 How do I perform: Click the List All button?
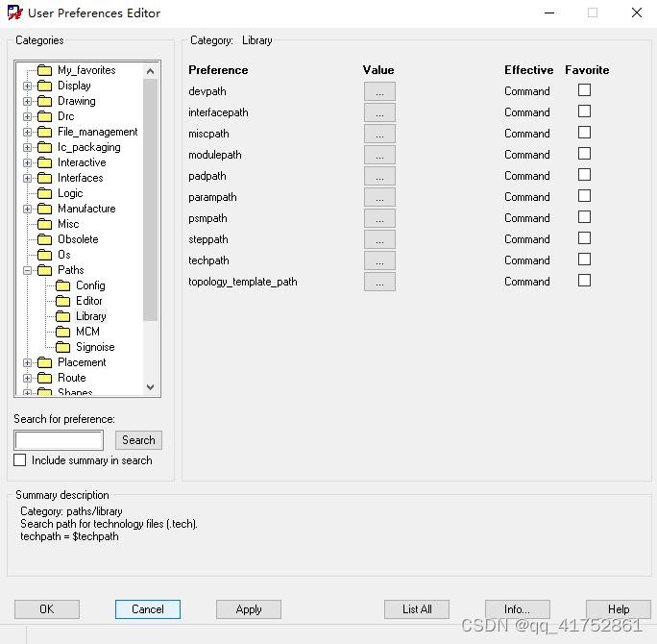tap(417, 609)
